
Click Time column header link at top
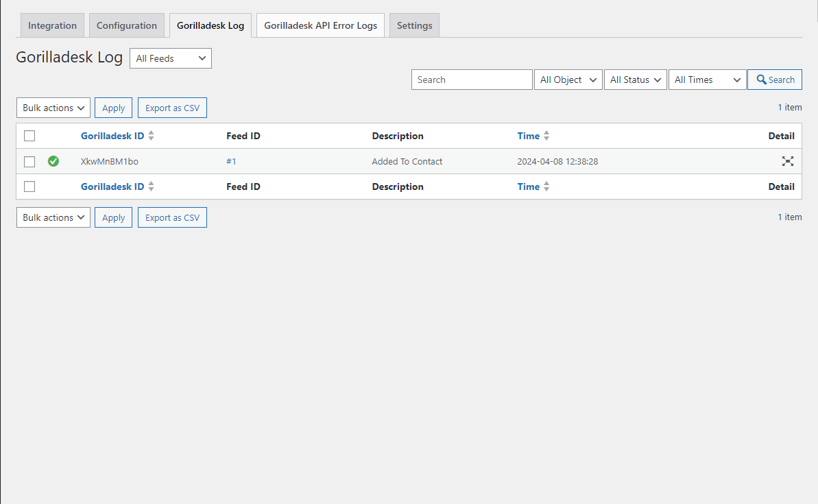point(529,136)
